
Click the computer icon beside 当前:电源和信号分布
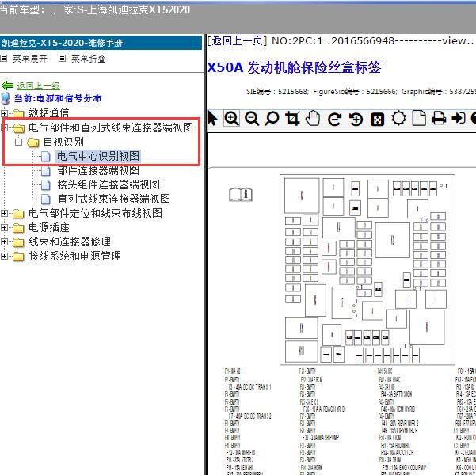pos(6,99)
